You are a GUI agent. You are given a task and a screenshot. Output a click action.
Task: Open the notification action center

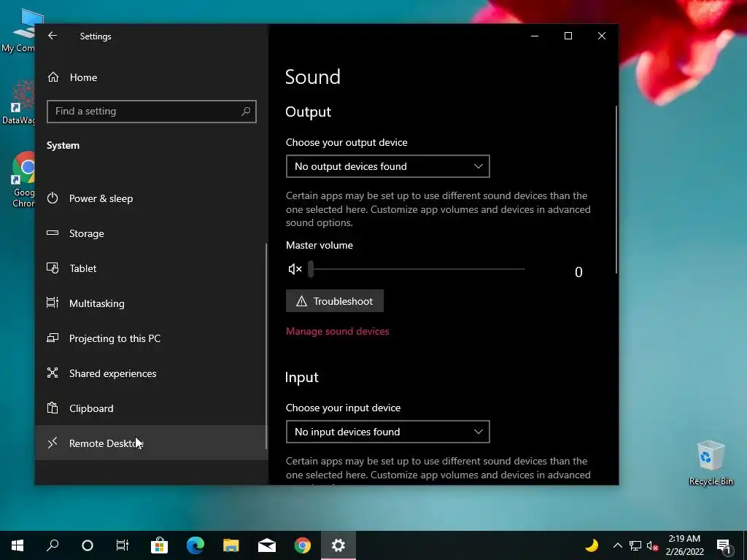pos(724,546)
